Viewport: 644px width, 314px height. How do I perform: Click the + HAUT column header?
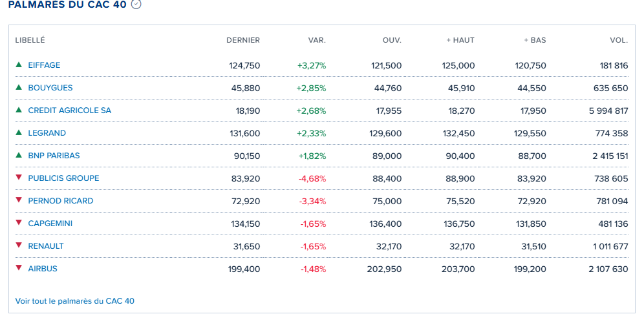pos(460,40)
